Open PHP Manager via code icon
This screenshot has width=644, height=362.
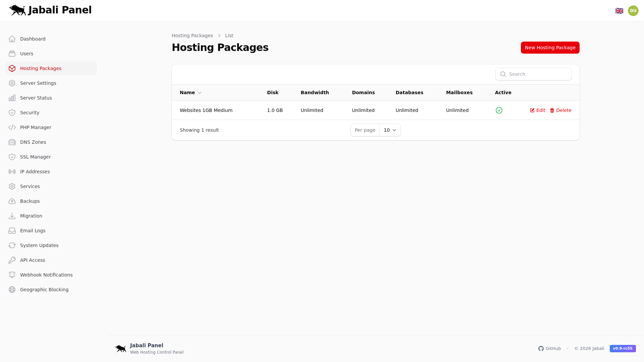pyautogui.click(x=12, y=127)
